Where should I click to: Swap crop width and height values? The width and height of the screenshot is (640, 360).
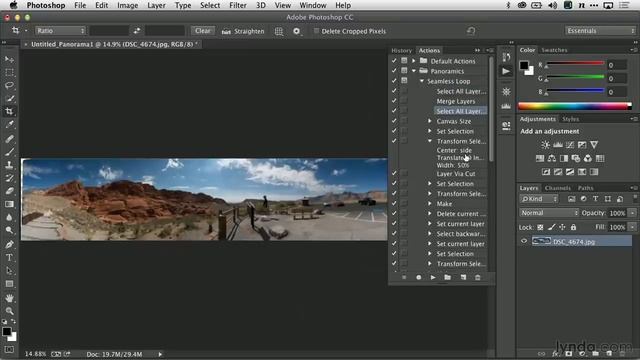click(137, 31)
